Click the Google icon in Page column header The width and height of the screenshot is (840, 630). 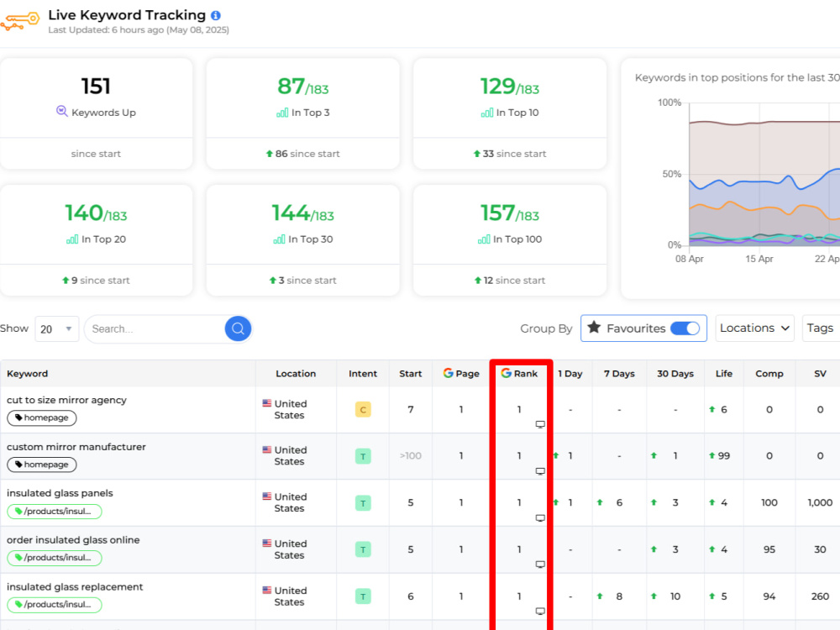(448, 373)
